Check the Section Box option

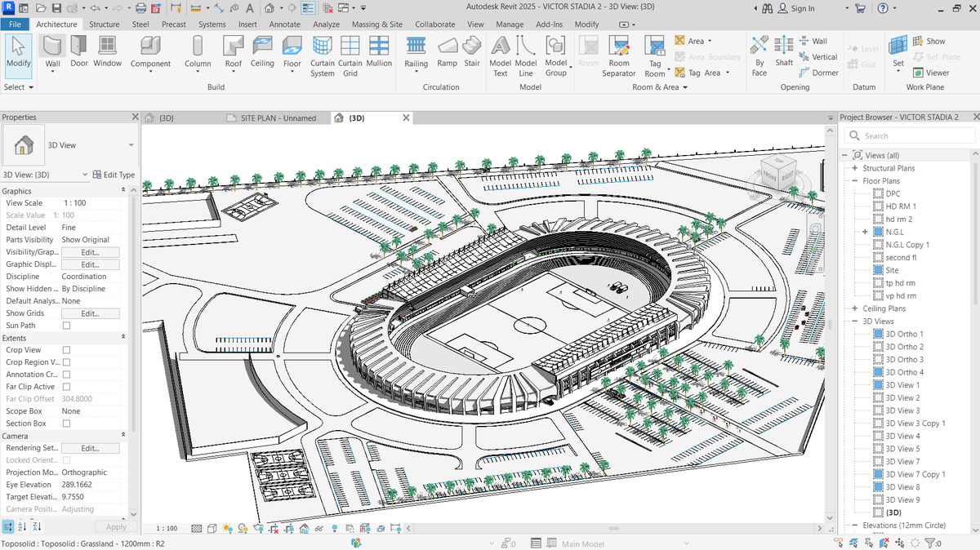coord(67,424)
